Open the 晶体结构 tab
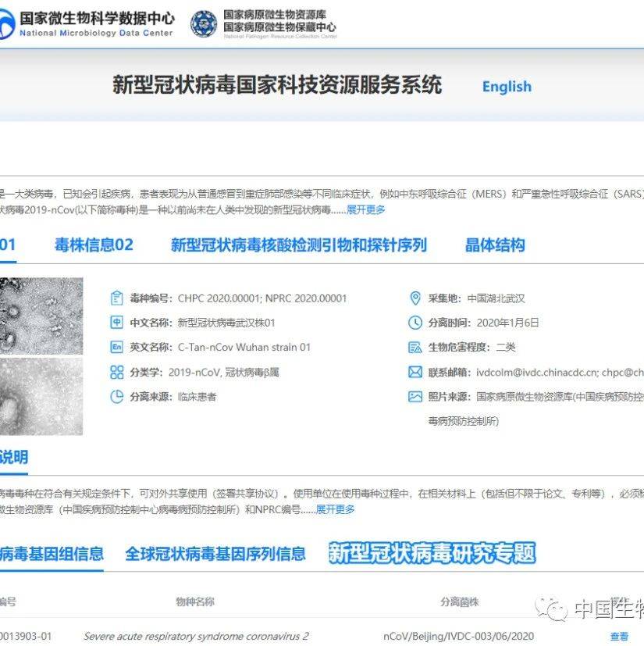 (495, 245)
